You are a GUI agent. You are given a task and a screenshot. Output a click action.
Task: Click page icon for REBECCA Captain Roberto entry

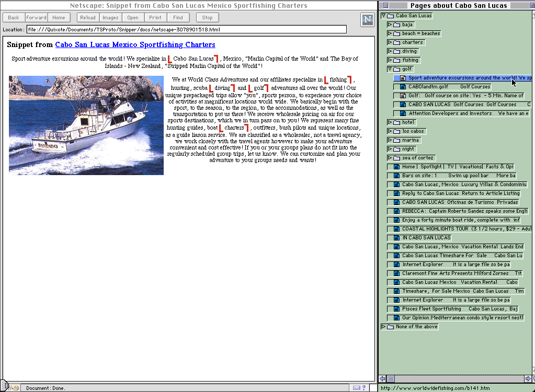[x=397, y=211]
